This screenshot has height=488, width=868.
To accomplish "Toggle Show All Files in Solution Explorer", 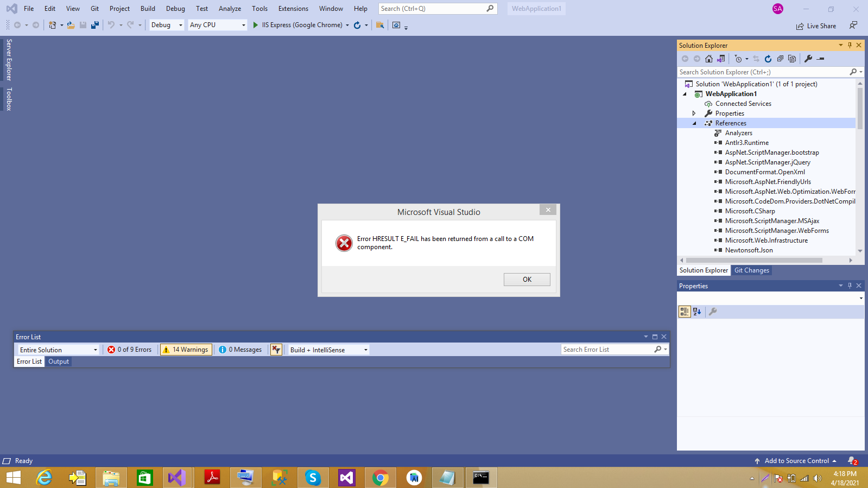I will pyautogui.click(x=792, y=59).
